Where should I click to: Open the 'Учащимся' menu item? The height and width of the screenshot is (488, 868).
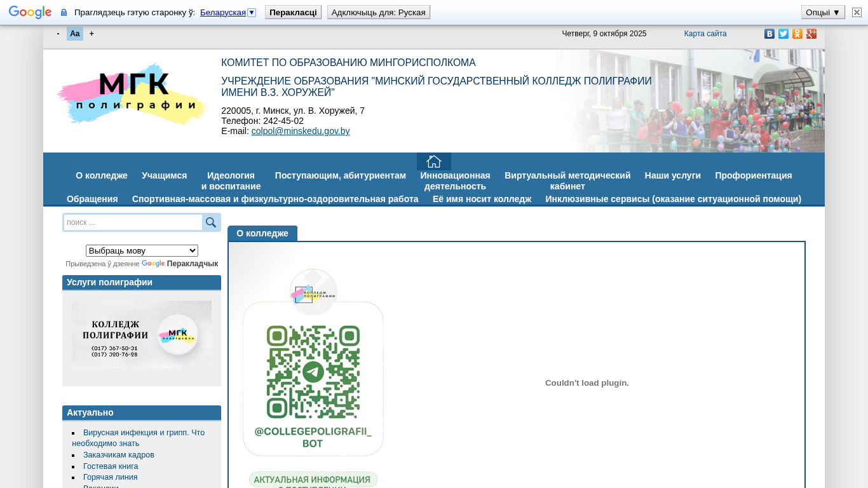click(x=164, y=175)
